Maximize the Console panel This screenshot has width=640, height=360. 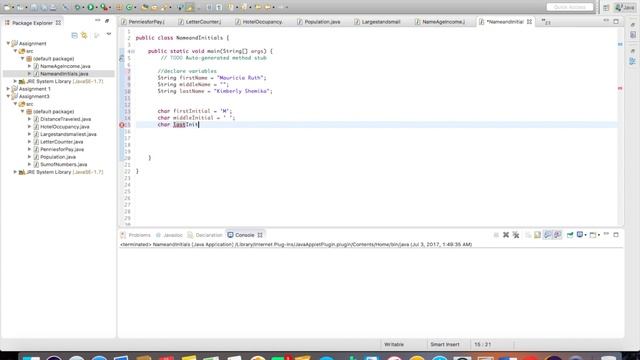(616, 235)
